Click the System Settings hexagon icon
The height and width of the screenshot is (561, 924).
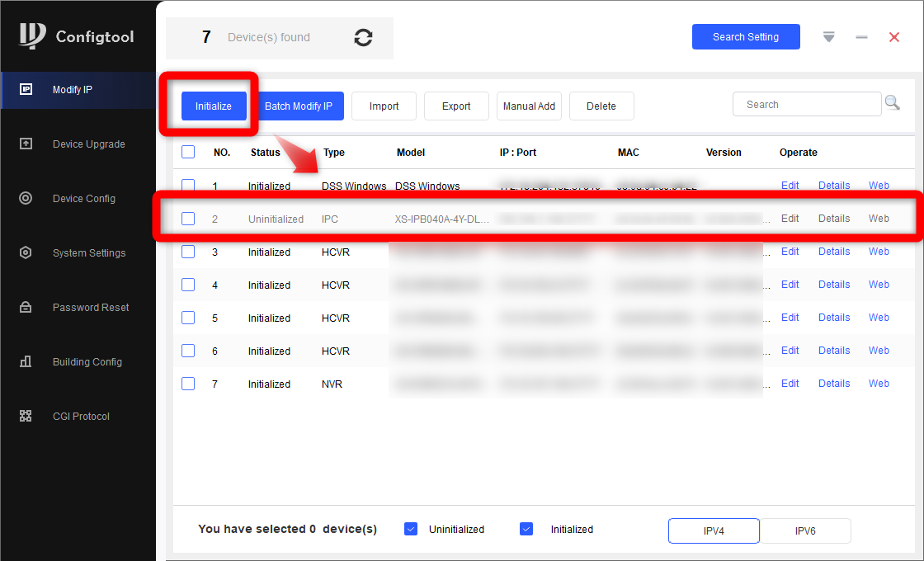(x=26, y=252)
